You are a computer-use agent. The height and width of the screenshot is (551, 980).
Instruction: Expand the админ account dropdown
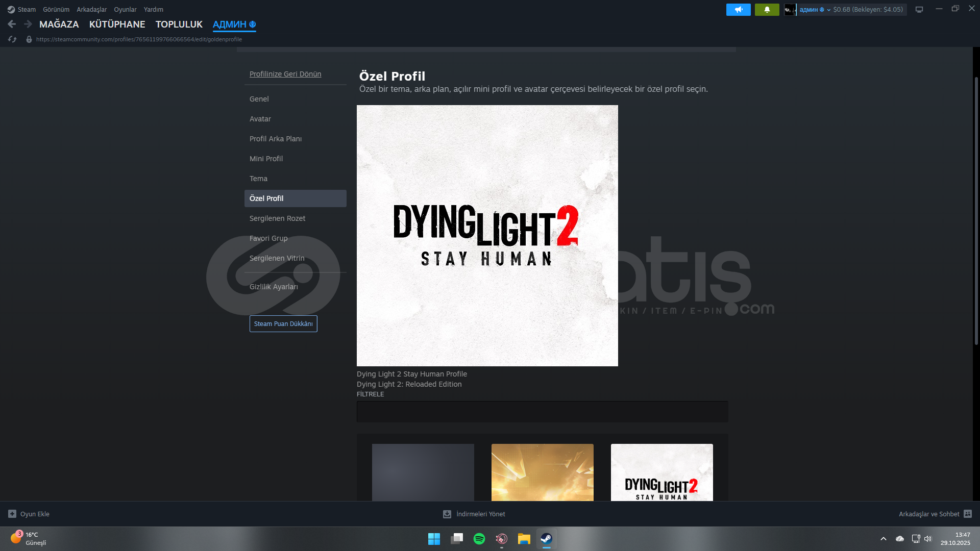coord(828,10)
